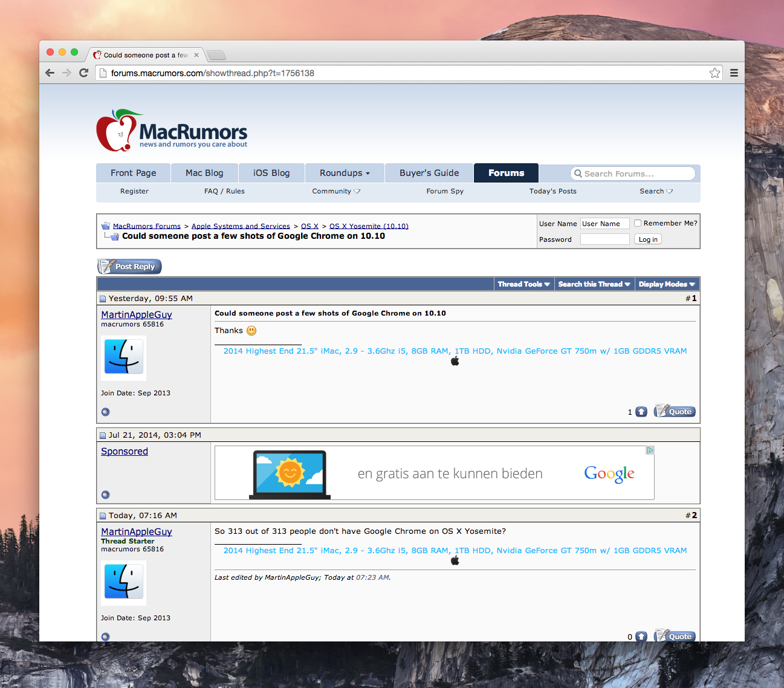Click the AdChoices icon on the Google ad
The height and width of the screenshot is (688, 784).
coord(650,450)
